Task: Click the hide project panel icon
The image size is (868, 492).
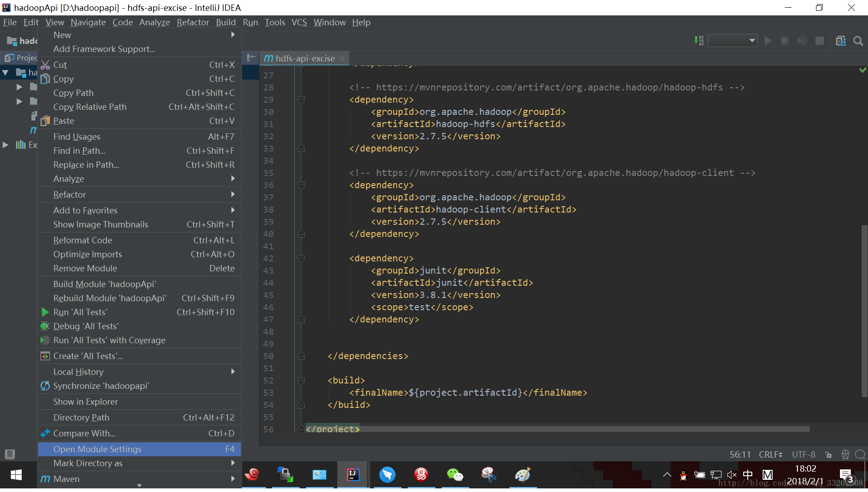Action: (251, 57)
